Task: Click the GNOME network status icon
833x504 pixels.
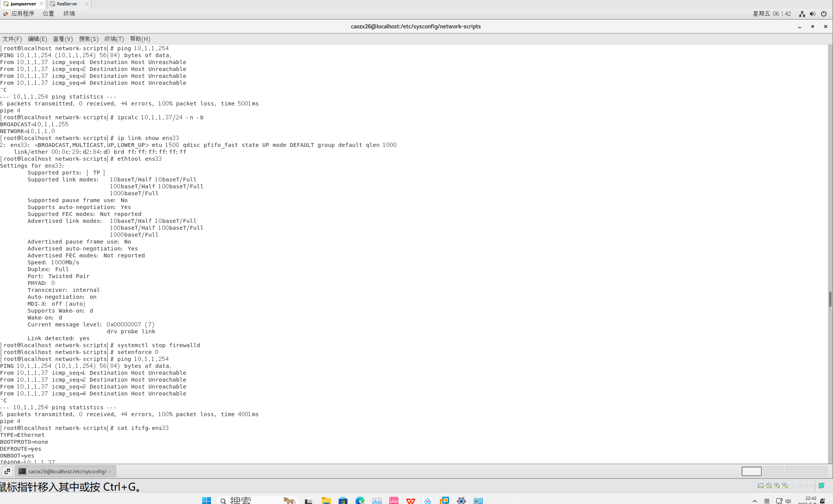Action: tap(802, 14)
